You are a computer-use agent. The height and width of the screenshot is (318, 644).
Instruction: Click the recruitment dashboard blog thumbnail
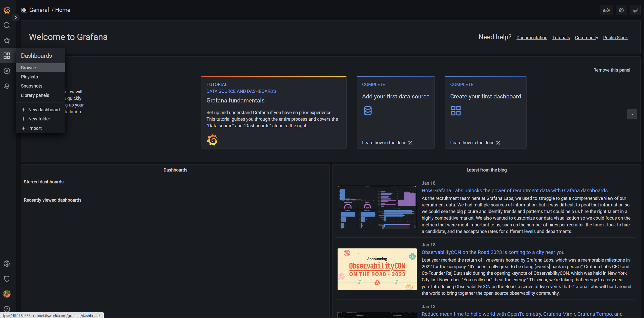pyautogui.click(x=377, y=207)
